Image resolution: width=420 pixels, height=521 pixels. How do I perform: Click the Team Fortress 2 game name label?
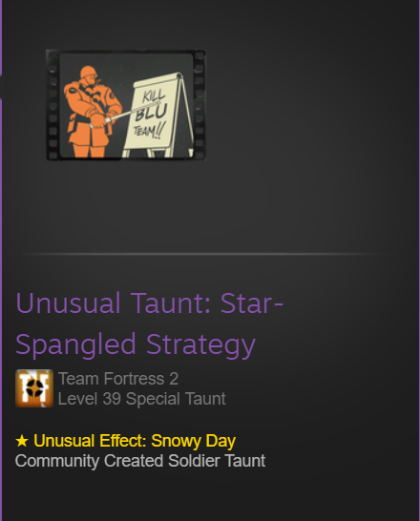(118, 379)
